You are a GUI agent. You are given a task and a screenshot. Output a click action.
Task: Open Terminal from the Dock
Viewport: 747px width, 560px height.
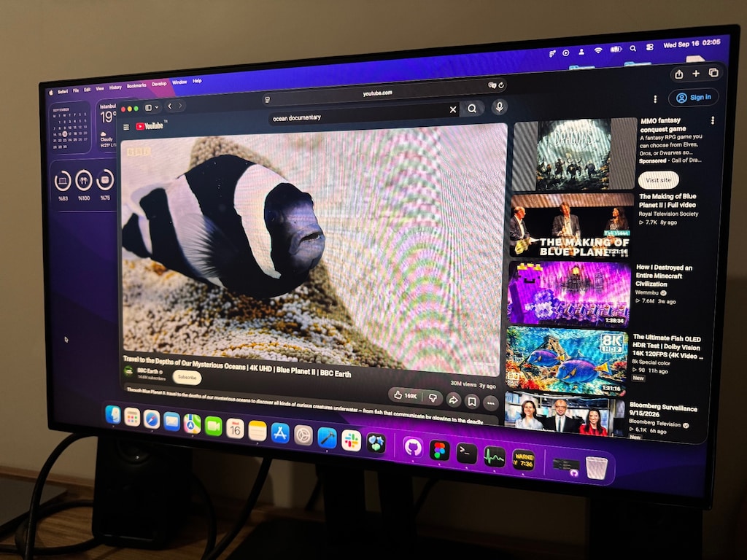point(466,454)
